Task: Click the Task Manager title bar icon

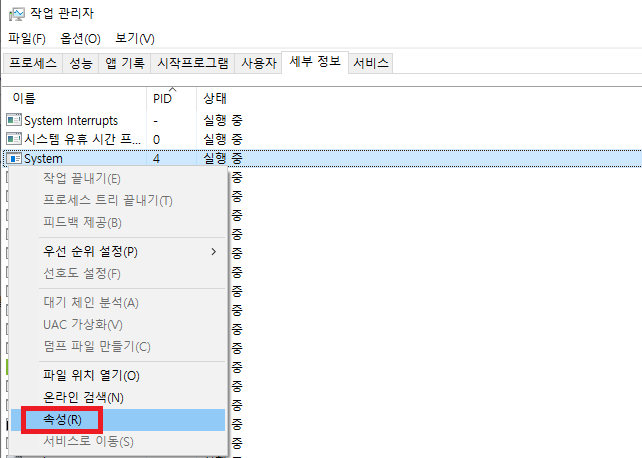Action: pyautogui.click(x=16, y=13)
